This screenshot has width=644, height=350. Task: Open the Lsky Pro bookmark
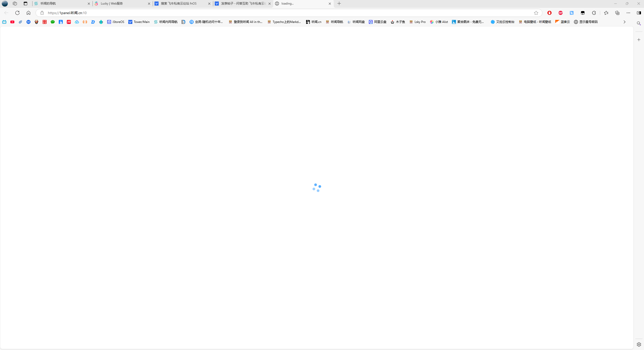coord(417,22)
